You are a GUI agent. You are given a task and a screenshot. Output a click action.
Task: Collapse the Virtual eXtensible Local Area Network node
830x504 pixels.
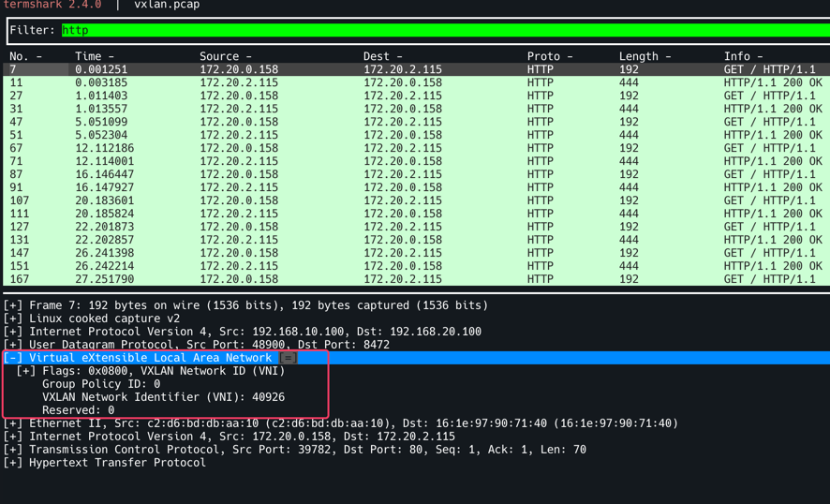pos(13,358)
